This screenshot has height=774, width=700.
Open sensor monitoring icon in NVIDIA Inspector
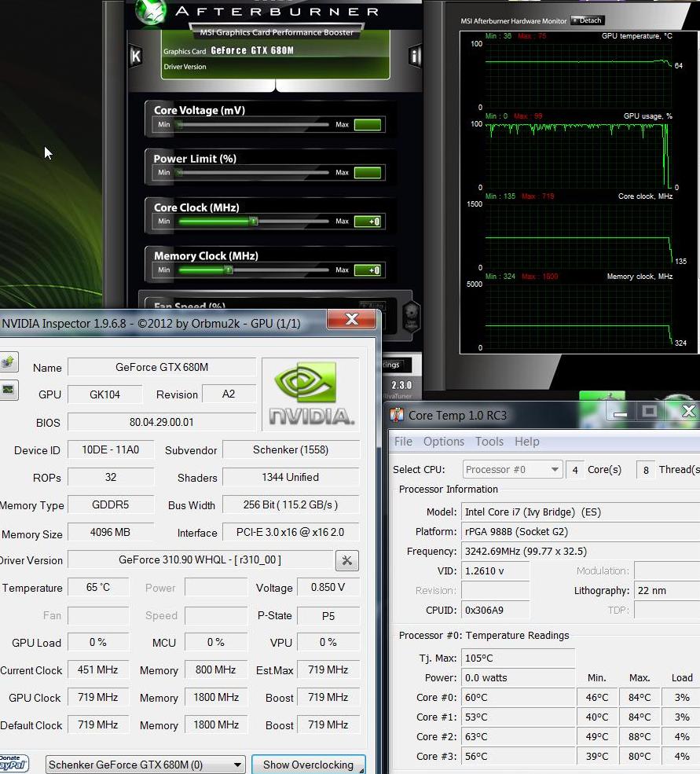[x=9, y=390]
